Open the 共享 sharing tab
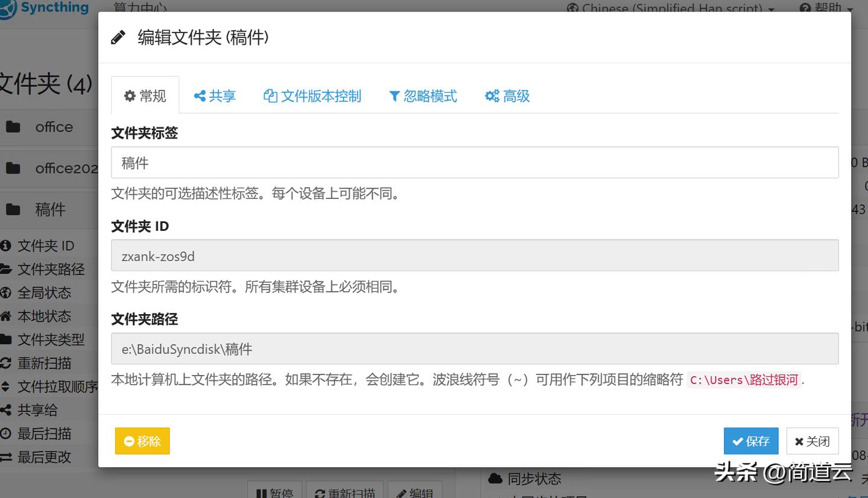868x498 pixels. click(215, 96)
